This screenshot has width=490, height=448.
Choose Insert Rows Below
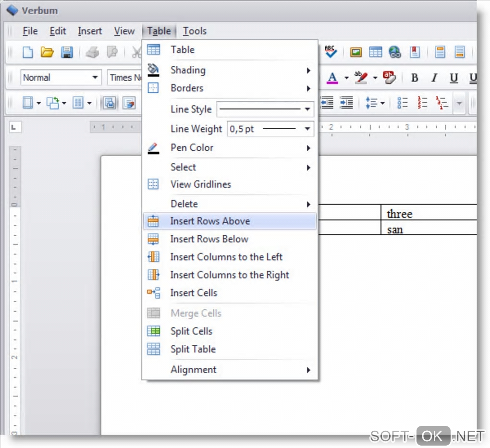(x=230, y=239)
